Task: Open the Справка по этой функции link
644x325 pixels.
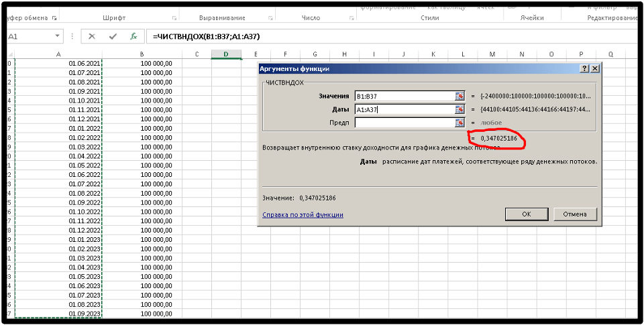Action: click(303, 214)
